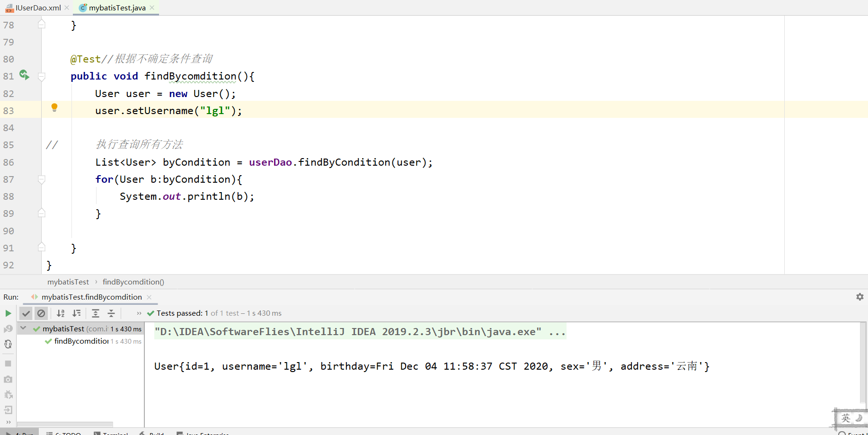This screenshot has width=868, height=435.
Task: Collapse the mybatisTest tree node
Action: point(23,328)
